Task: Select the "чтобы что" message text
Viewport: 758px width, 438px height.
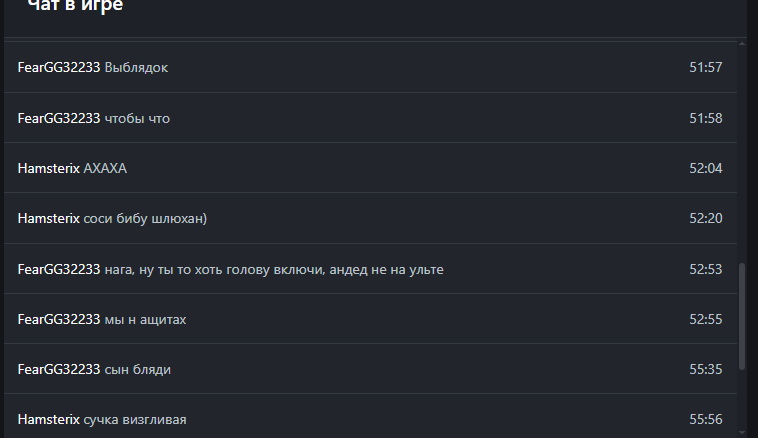Action: [137, 118]
